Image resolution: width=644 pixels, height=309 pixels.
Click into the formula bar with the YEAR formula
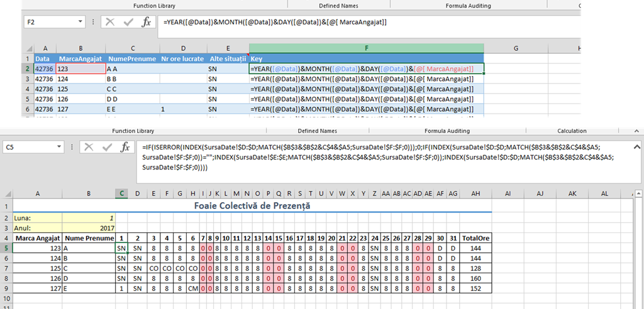pyautogui.click(x=377, y=23)
